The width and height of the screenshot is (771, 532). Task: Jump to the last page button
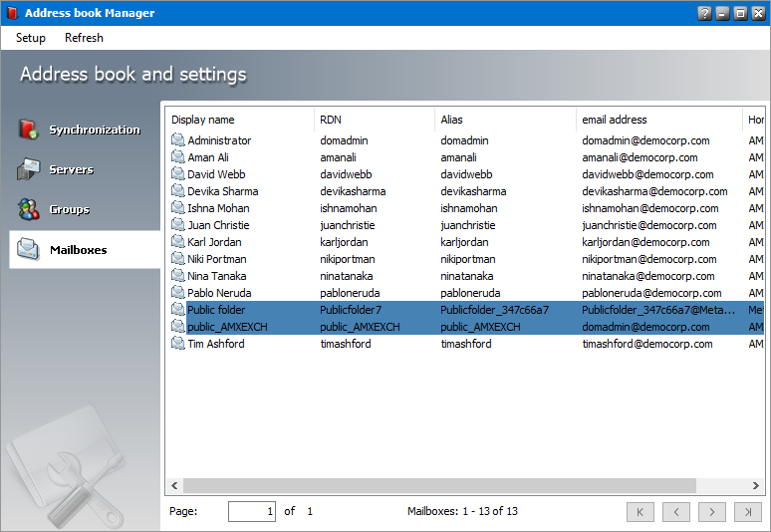coord(747,511)
